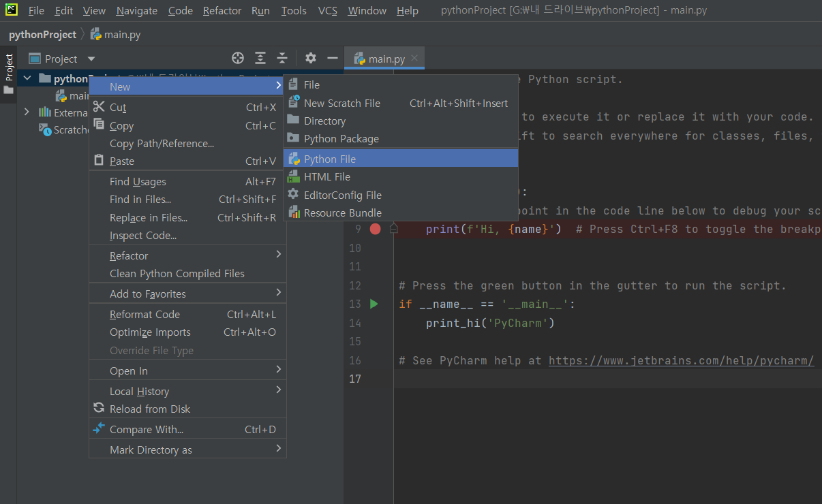Screen dimensions: 822x504
Task: Click the External Libraries bars icon
Action: click(x=45, y=112)
